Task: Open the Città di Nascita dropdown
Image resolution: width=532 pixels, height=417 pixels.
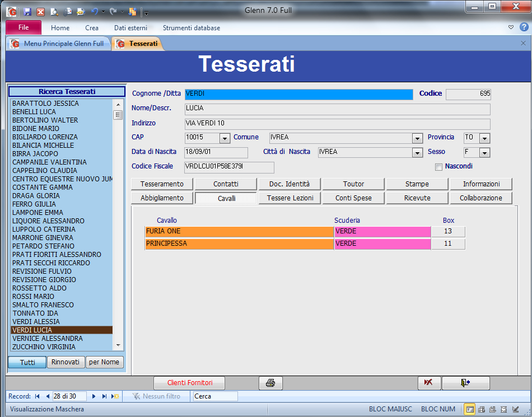Action: click(x=417, y=153)
